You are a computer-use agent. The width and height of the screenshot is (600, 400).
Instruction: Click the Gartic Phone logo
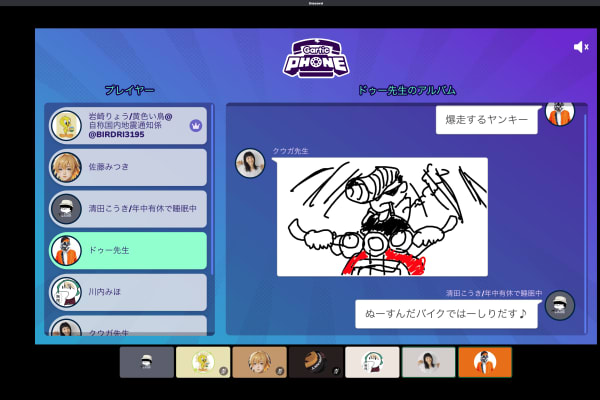(316, 58)
